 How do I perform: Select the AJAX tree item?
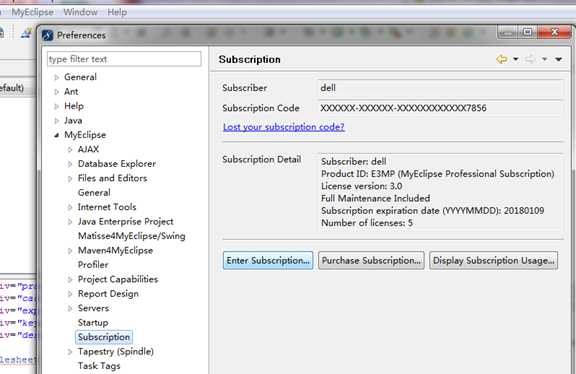[88, 149]
